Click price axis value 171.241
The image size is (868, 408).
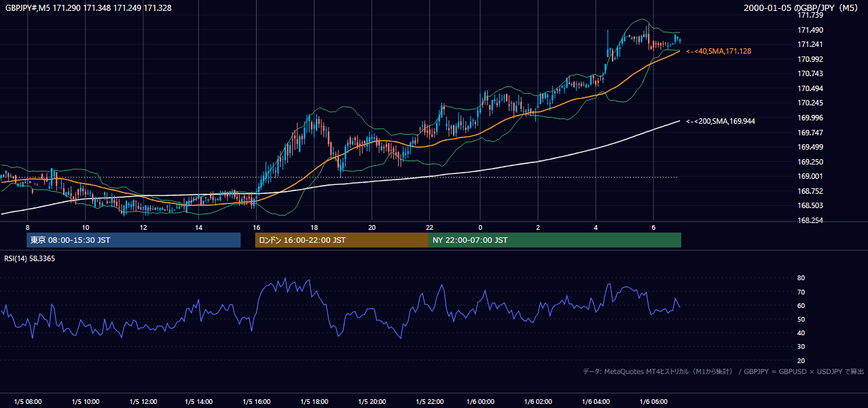[810, 44]
